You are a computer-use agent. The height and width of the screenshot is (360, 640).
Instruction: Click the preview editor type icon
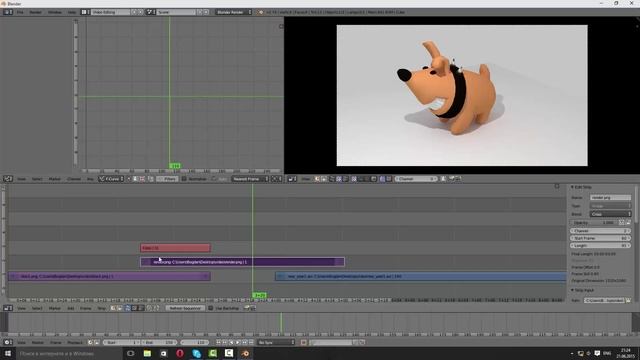292,179
